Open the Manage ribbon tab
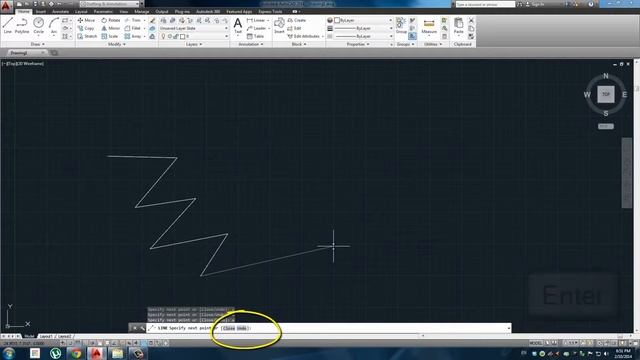This screenshot has height=360, width=640. pyautogui.click(x=141, y=11)
